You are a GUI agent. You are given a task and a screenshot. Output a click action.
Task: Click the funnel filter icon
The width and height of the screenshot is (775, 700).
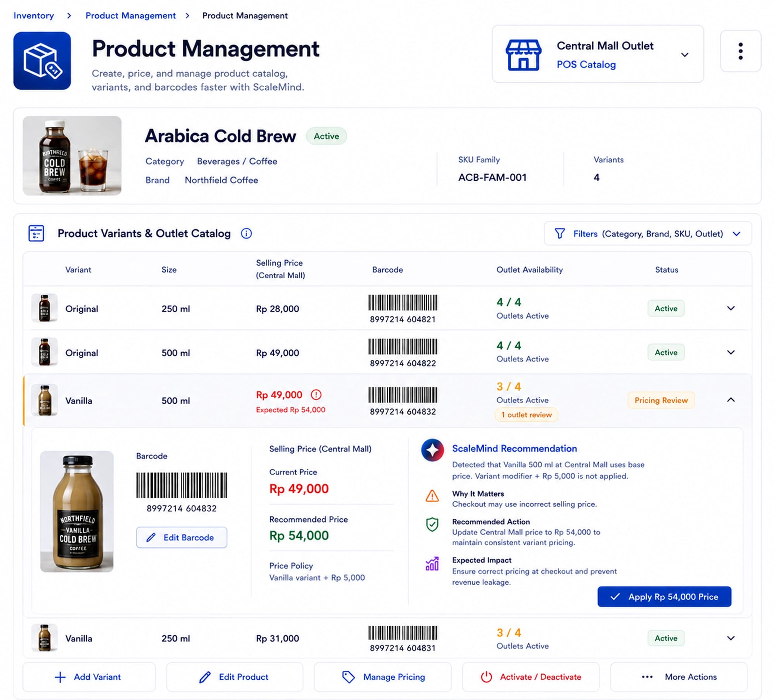(560, 233)
